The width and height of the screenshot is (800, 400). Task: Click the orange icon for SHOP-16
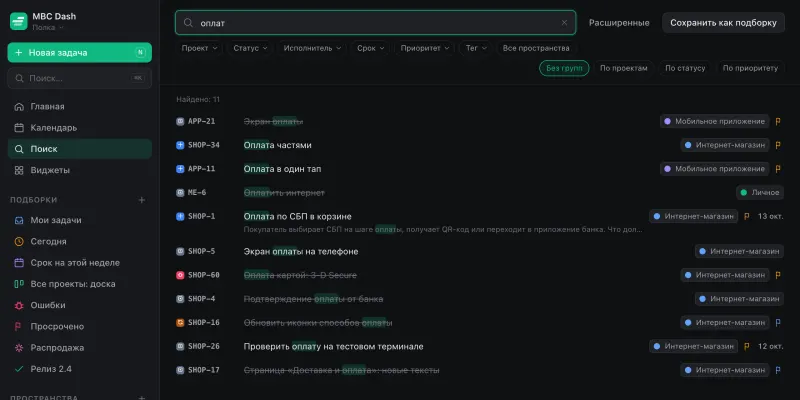click(180, 322)
